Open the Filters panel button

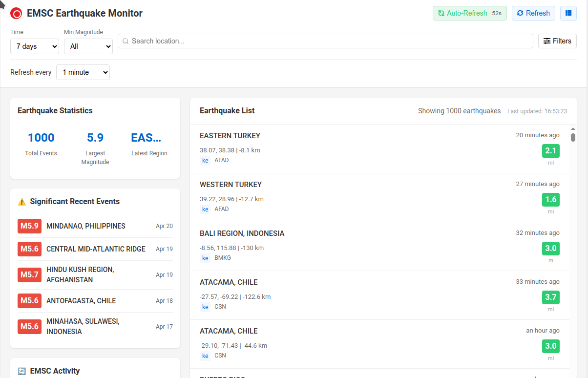coord(557,41)
